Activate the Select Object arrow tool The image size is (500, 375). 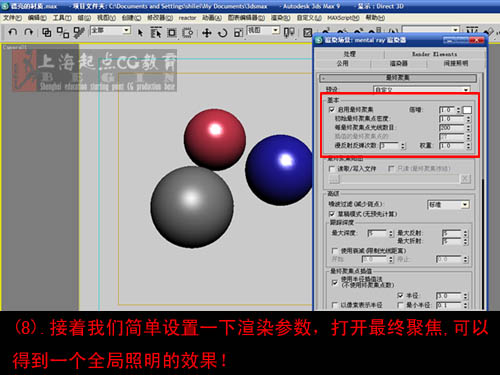(140, 33)
